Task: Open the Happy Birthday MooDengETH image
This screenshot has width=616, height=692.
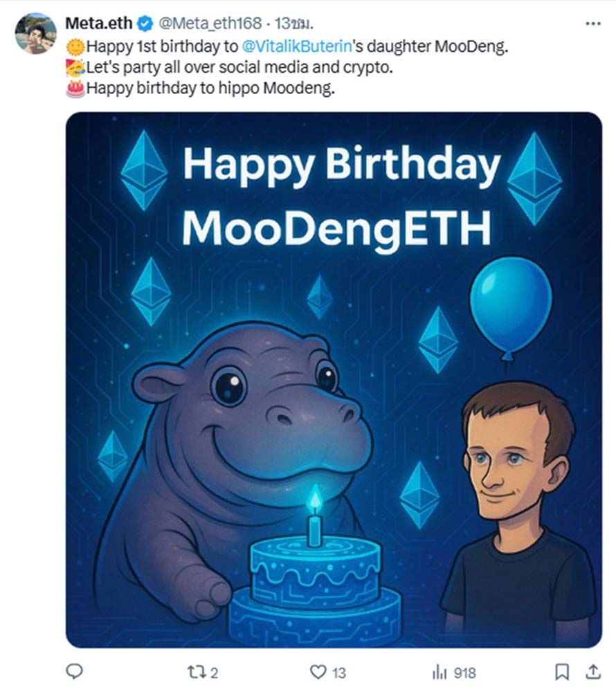Action: coord(334,380)
